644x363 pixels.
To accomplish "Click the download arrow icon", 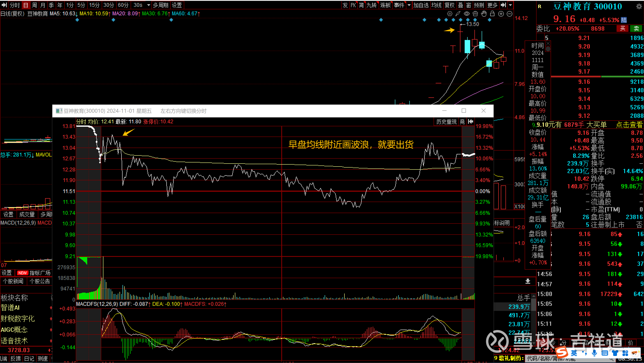I will [528, 281].
